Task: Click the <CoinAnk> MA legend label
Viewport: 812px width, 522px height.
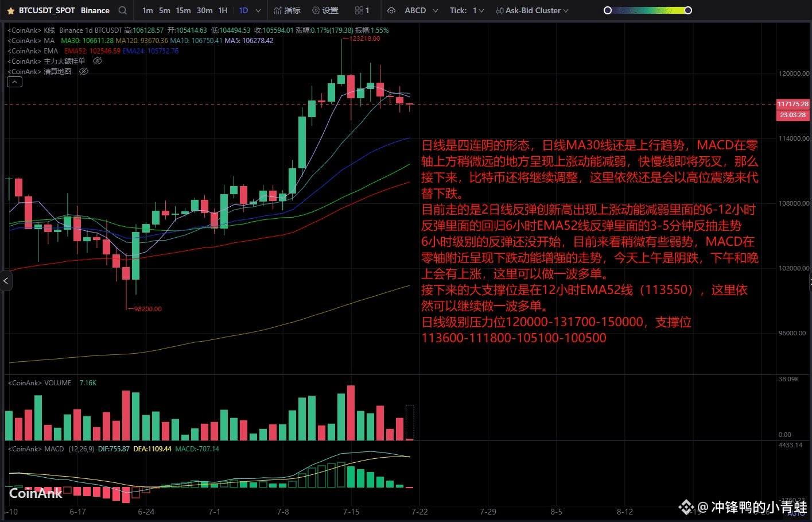Action: click(31, 40)
